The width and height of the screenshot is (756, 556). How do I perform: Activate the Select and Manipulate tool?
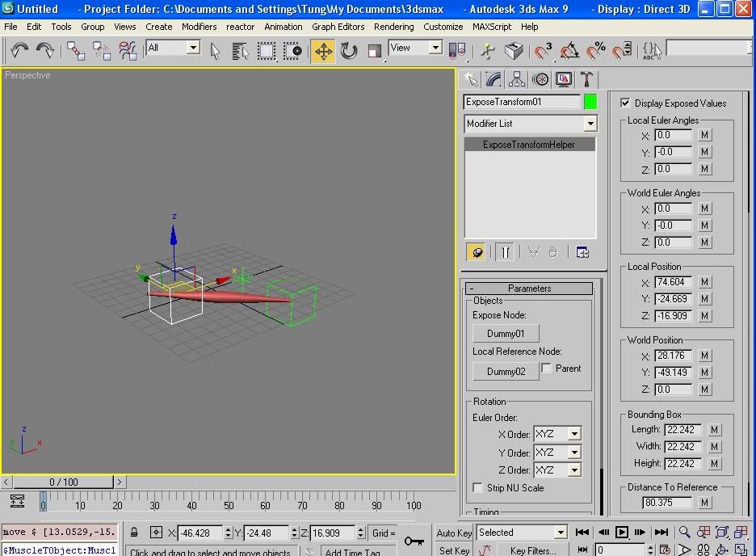pos(488,50)
